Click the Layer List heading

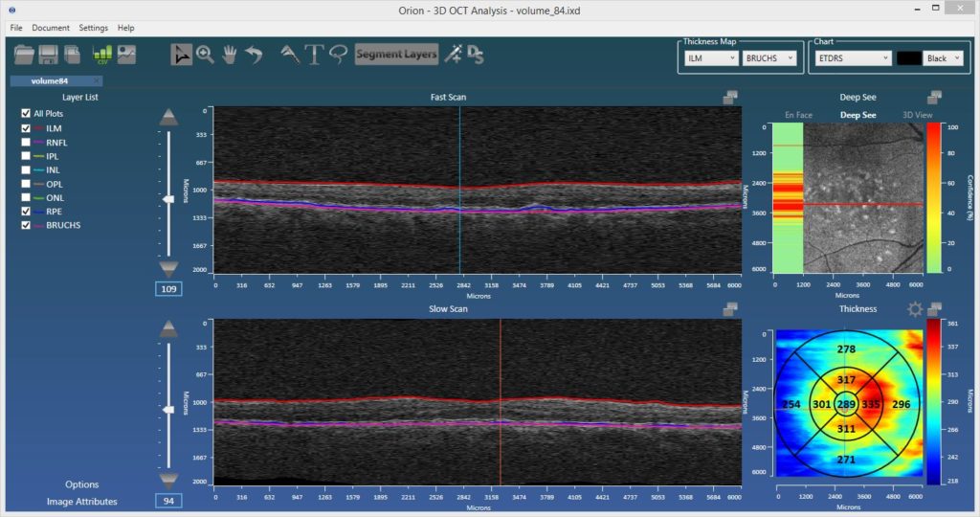[80, 97]
